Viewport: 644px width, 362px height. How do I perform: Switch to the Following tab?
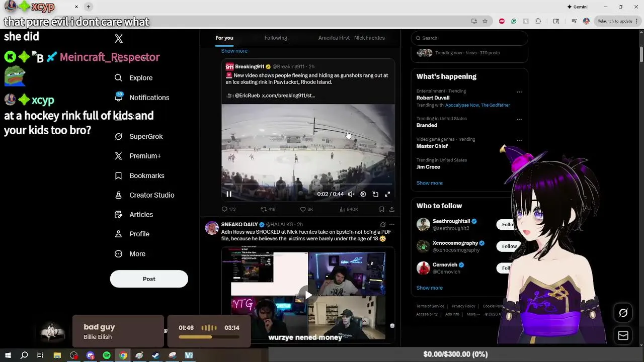[x=276, y=38]
